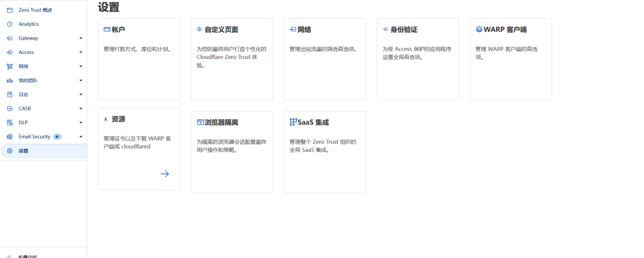
Task: Click the DLP icon in sidebar
Action: pyautogui.click(x=10, y=122)
